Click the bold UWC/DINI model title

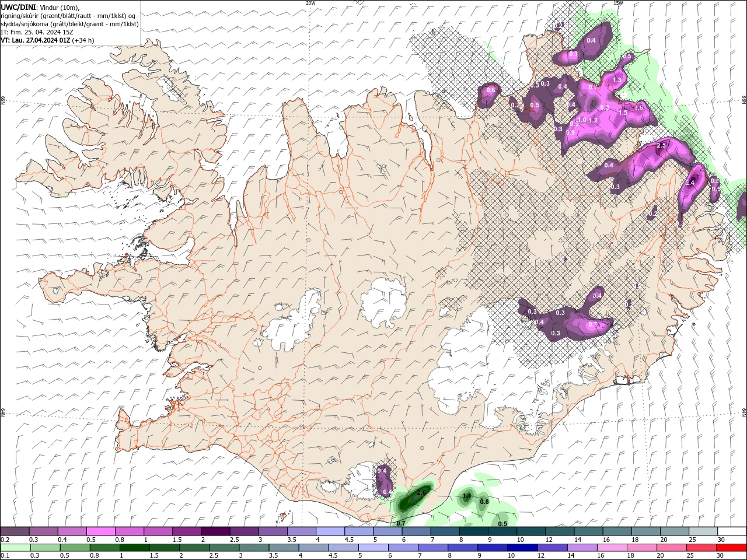(17, 6)
